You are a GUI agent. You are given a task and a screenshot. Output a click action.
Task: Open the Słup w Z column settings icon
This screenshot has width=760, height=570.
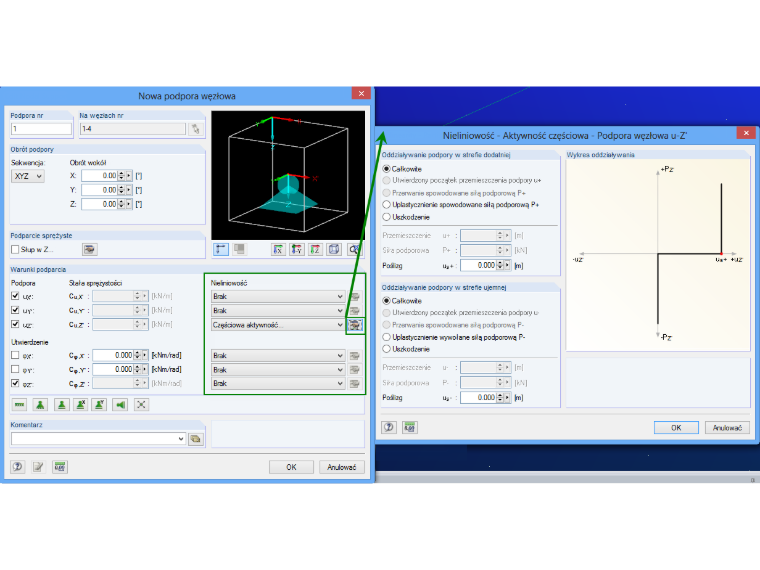90,250
